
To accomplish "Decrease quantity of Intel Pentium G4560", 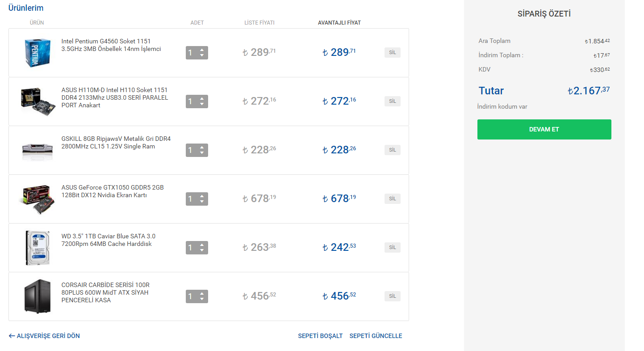I will pos(202,56).
